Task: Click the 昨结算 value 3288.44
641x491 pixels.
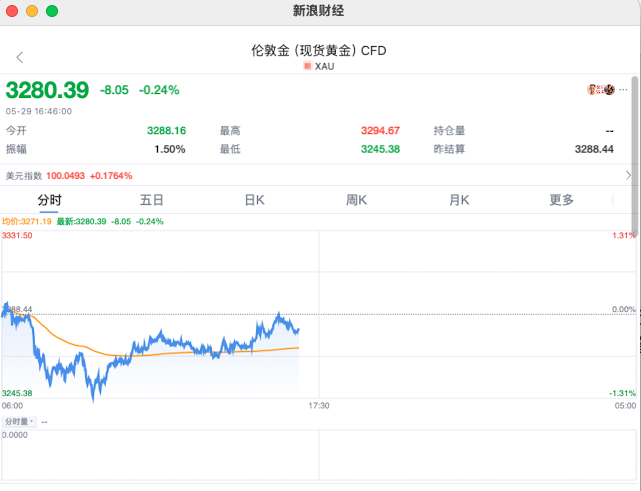Action: pos(594,149)
